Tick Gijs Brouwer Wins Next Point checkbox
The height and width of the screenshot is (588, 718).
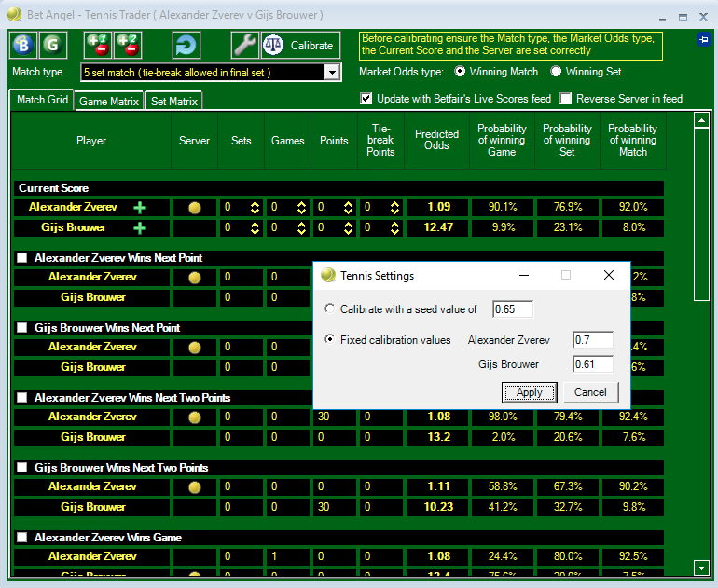click(22, 328)
